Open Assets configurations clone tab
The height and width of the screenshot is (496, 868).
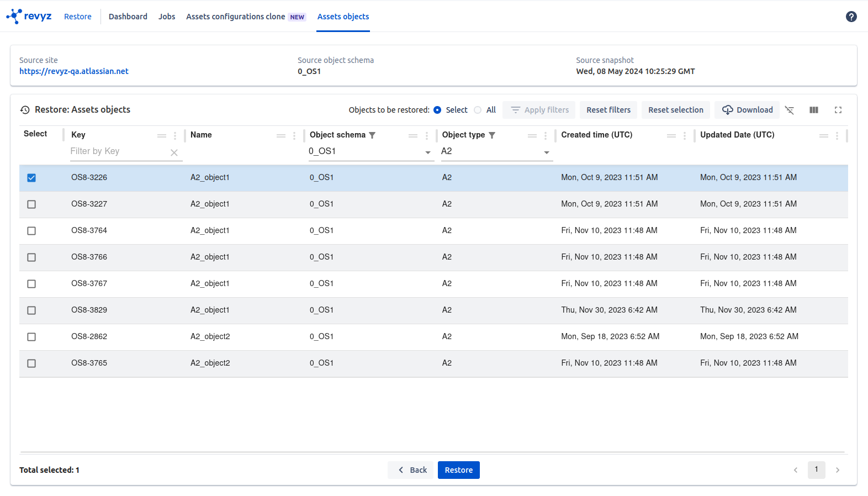[x=246, y=17]
